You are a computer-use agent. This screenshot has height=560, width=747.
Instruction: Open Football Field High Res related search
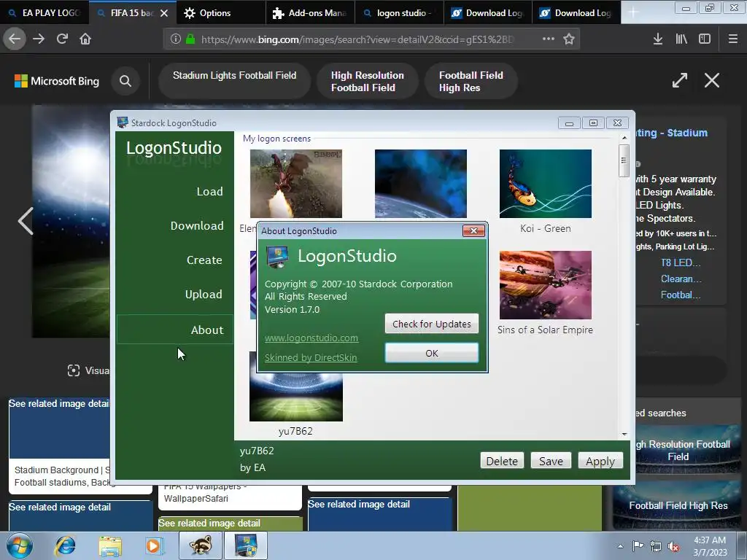[x=678, y=505]
